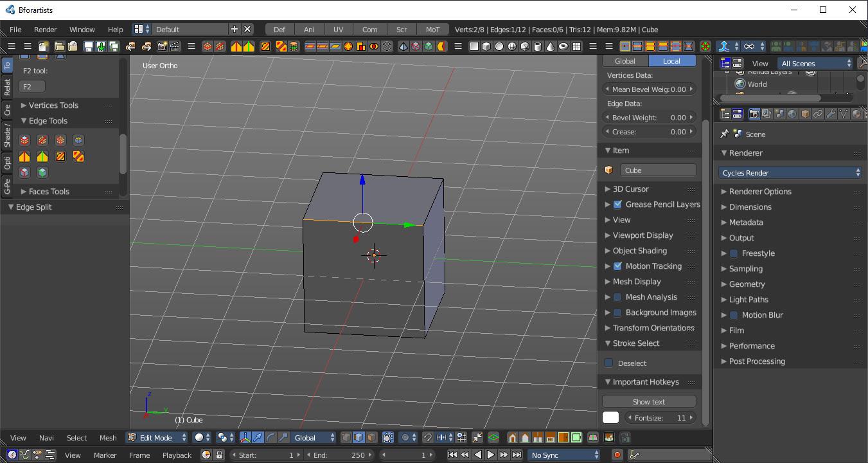Open the Window menu
The width and height of the screenshot is (868, 463).
click(x=82, y=30)
